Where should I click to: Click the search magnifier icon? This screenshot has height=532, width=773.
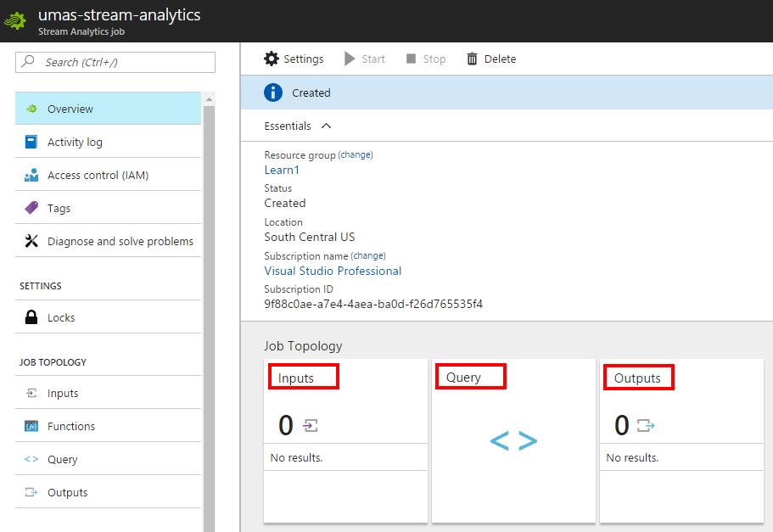coord(28,61)
